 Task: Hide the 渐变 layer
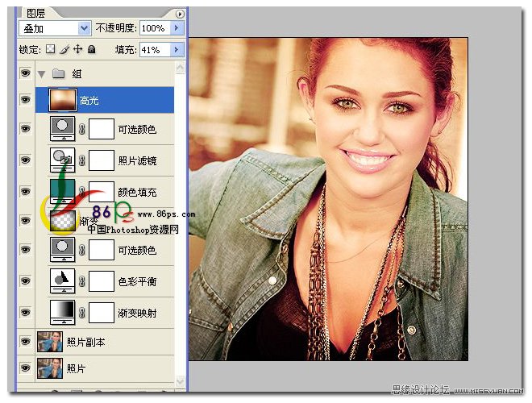26,221
